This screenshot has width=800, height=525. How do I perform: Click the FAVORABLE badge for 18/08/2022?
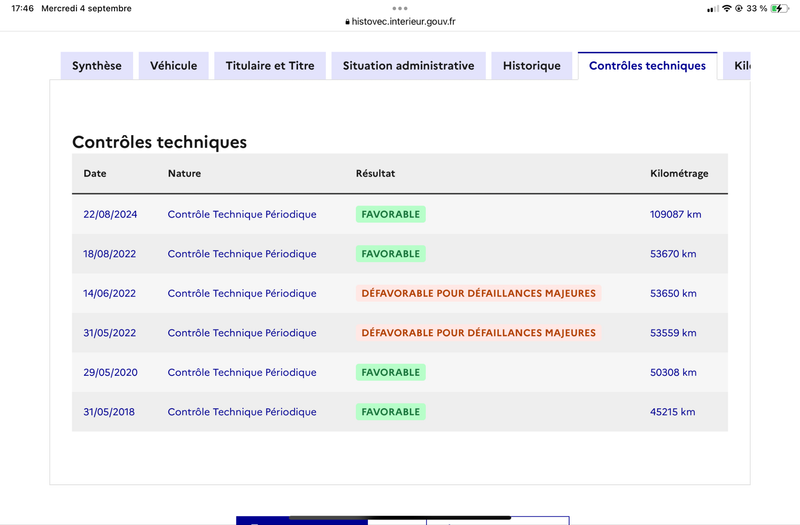pos(391,254)
